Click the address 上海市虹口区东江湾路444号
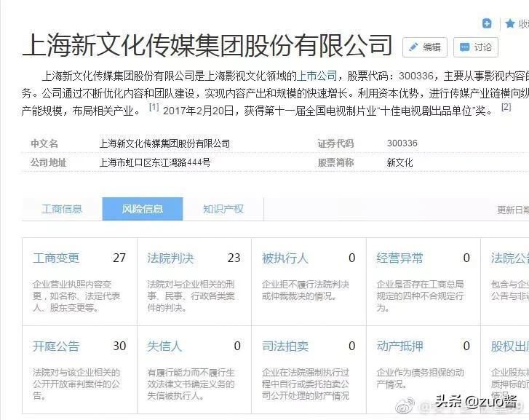529x420 pixels. (155, 163)
